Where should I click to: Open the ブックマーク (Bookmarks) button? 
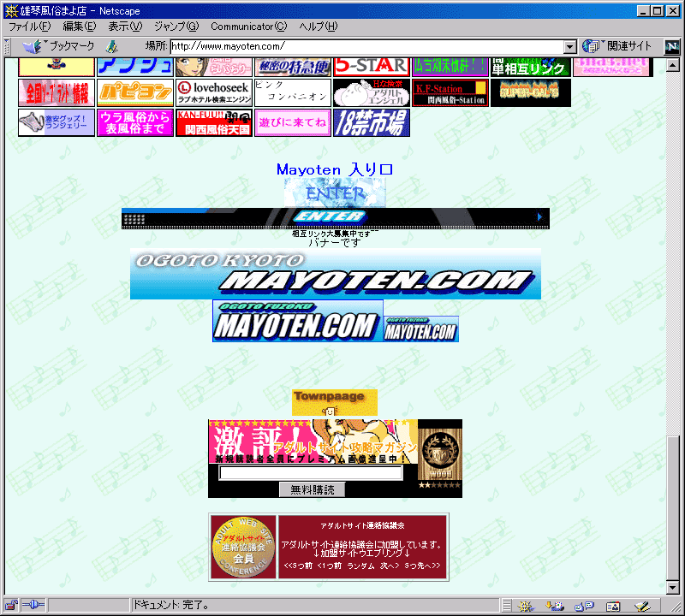point(58,46)
